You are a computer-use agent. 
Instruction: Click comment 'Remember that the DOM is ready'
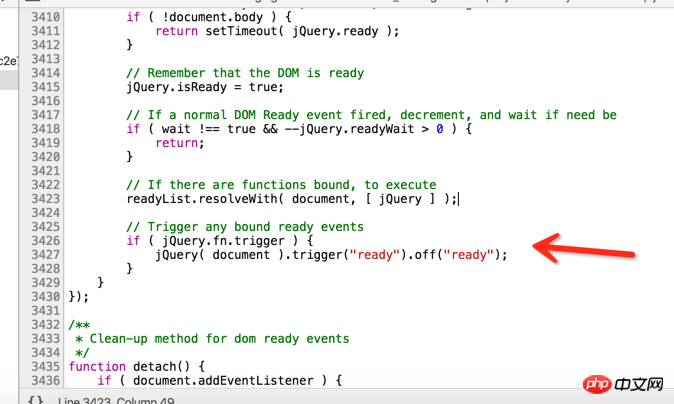click(245, 73)
